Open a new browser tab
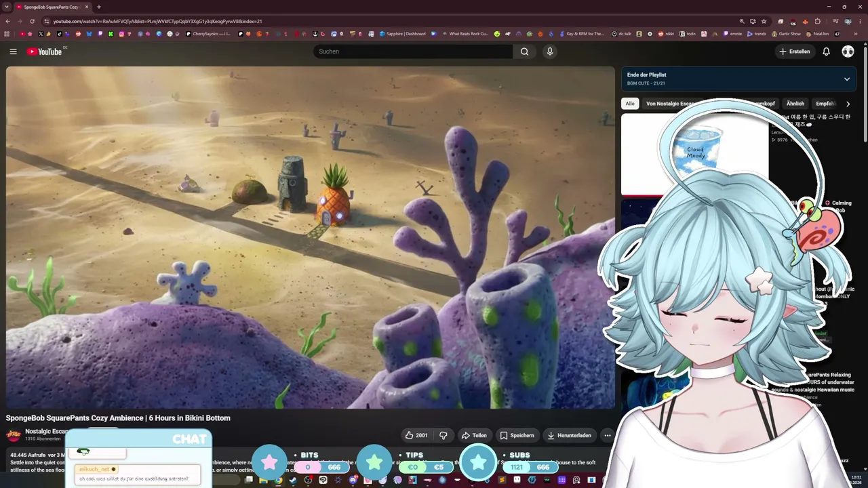Image resolution: width=868 pixels, height=488 pixels. 98,7
